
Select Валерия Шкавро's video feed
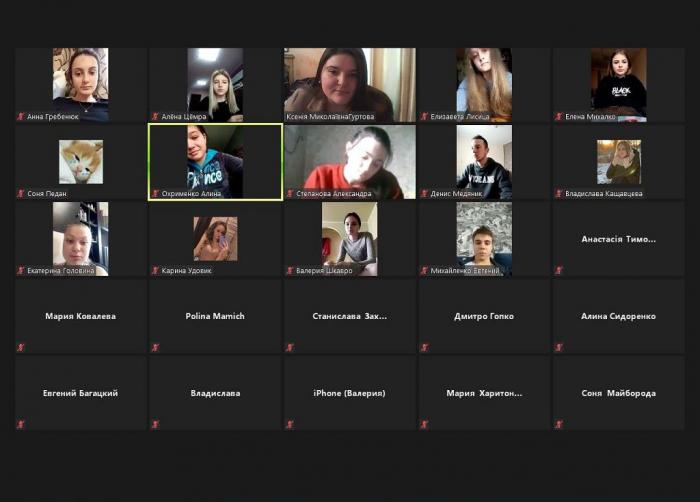(x=350, y=239)
